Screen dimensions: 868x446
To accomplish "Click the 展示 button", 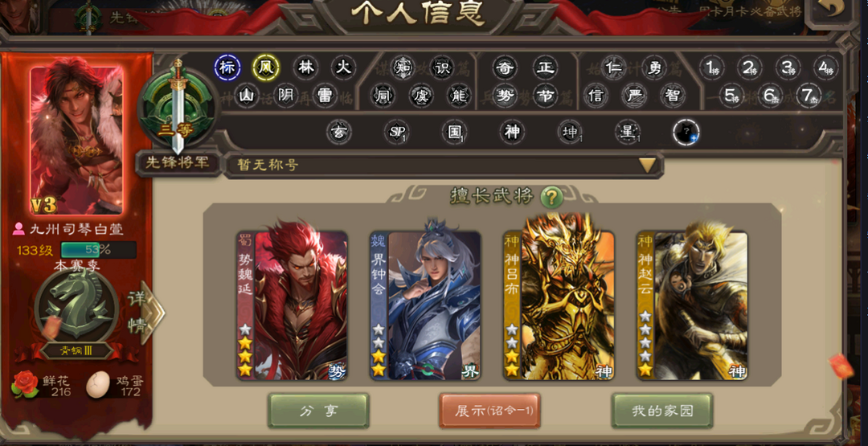I will (489, 411).
